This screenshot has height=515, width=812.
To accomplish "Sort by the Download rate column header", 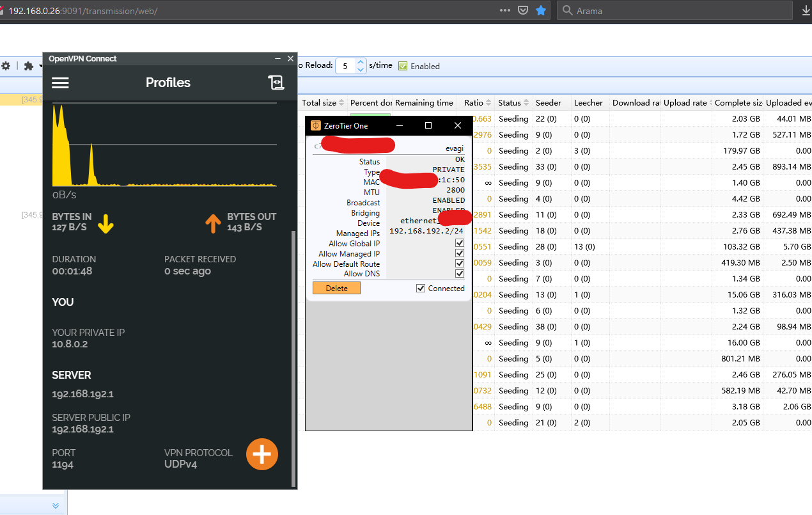I will [636, 102].
